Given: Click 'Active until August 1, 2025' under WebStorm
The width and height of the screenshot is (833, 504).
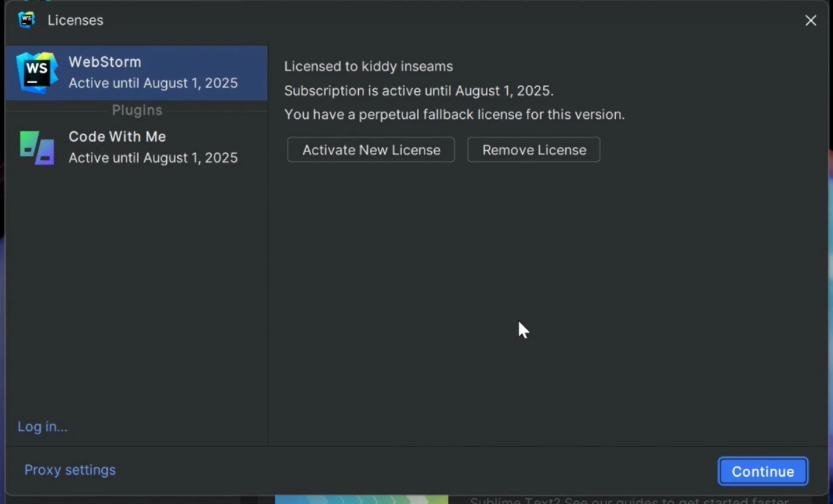Looking at the screenshot, I should (x=153, y=83).
